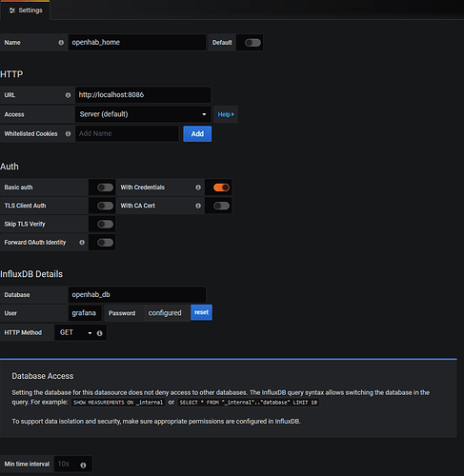
Task: Disable the With Credentials toggle
Action: point(221,188)
